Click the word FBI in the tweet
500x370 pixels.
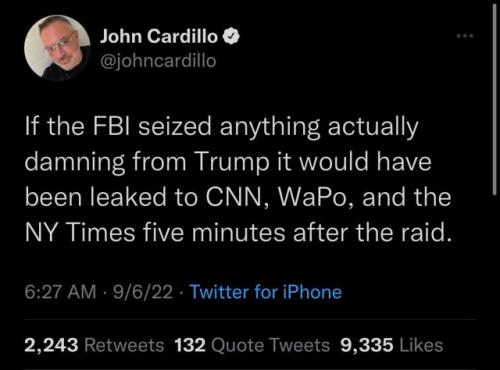(x=112, y=126)
